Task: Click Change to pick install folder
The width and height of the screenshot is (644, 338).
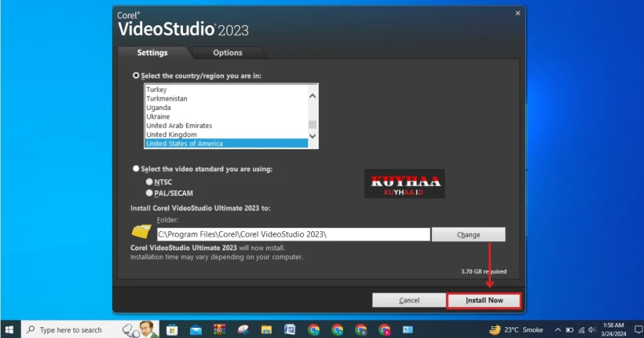Action: [x=469, y=234]
